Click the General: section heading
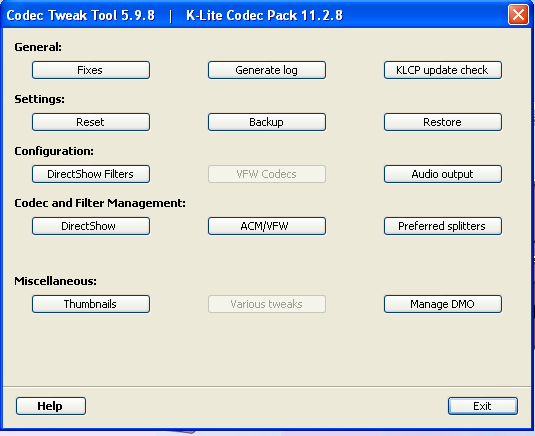Viewport: 535px width, 436px height. 38,47
